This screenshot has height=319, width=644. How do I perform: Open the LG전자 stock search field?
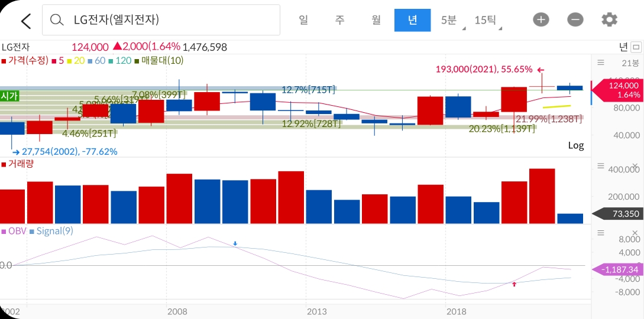(161, 20)
